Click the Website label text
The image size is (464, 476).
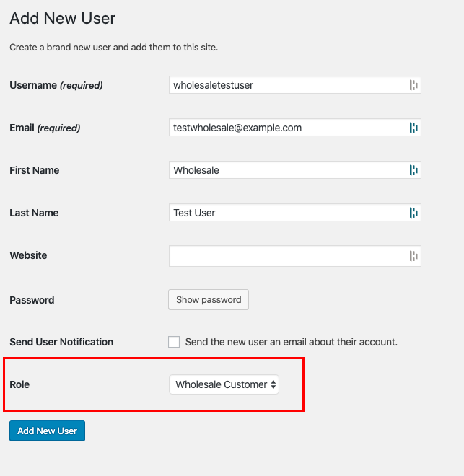pyautogui.click(x=28, y=255)
